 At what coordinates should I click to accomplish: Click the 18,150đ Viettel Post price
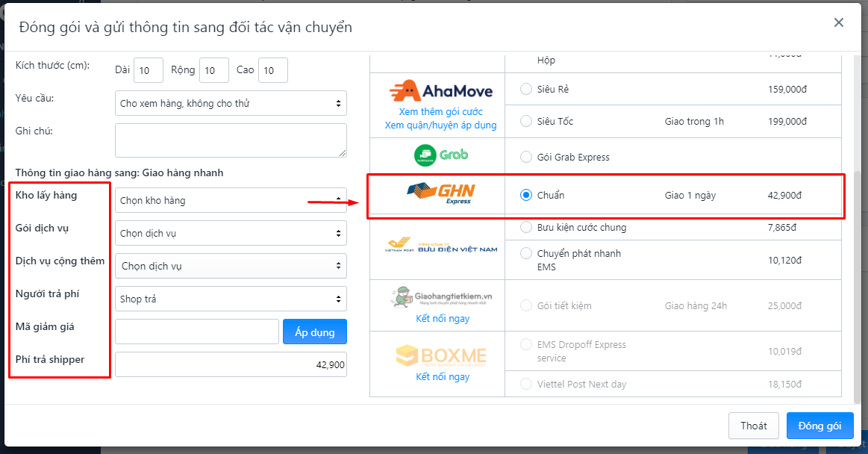click(784, 385)
